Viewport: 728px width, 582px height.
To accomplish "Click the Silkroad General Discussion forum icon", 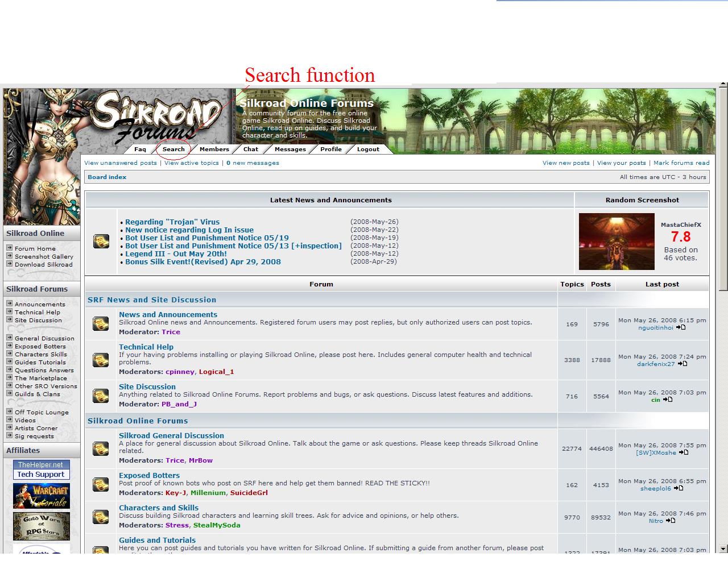I will (x=100, y=448).
